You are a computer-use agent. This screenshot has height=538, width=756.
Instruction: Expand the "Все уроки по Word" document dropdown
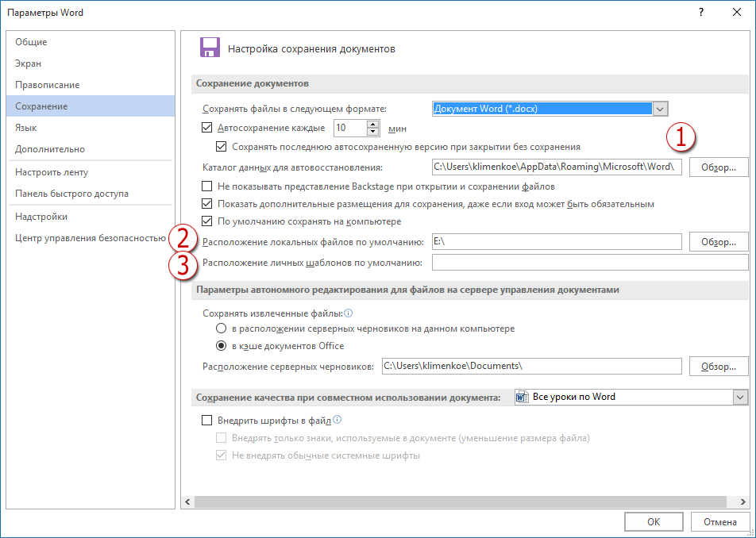tap(741, 398)
